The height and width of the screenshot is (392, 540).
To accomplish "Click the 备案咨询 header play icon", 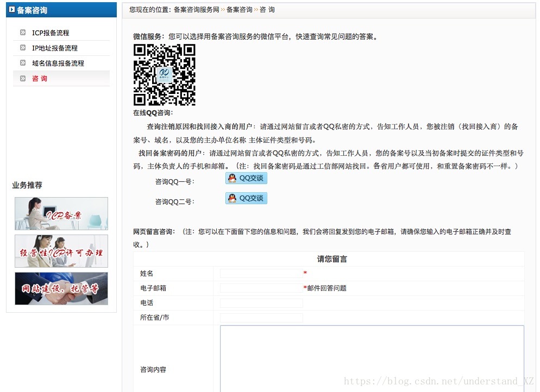I will (12, 10).
